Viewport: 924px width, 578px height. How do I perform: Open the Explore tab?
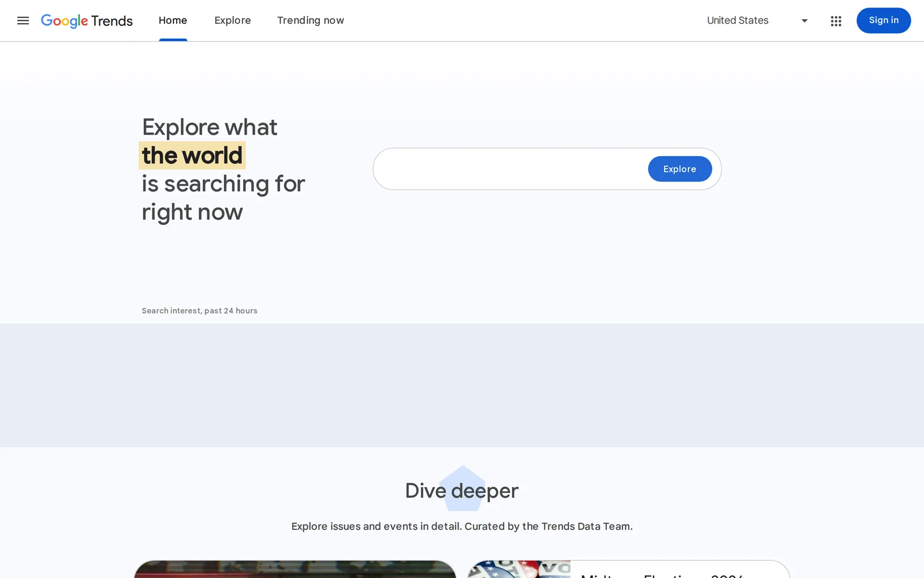(x=233, y=21)
